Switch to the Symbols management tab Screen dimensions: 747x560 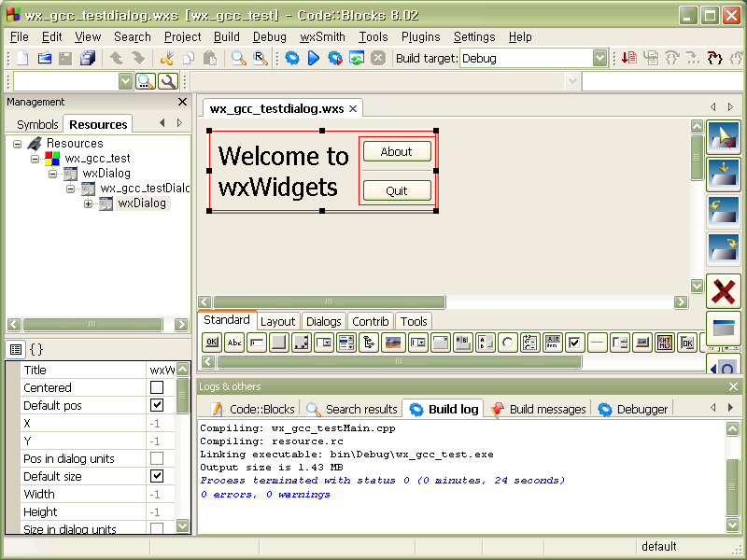coord(37,124)
